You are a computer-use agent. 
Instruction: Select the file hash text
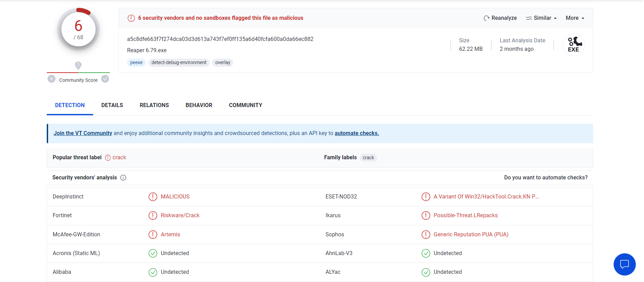pos(220,39)
